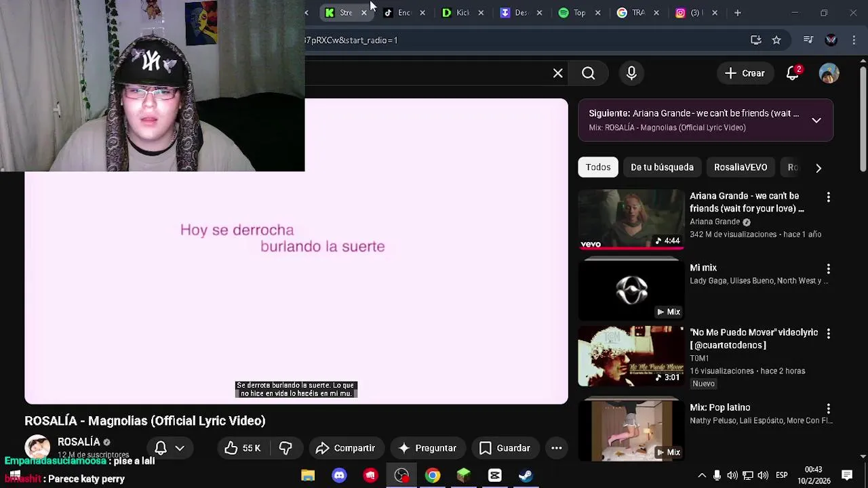
Task: Select the De tu búsqueda chip
Action: click(662, 167)
